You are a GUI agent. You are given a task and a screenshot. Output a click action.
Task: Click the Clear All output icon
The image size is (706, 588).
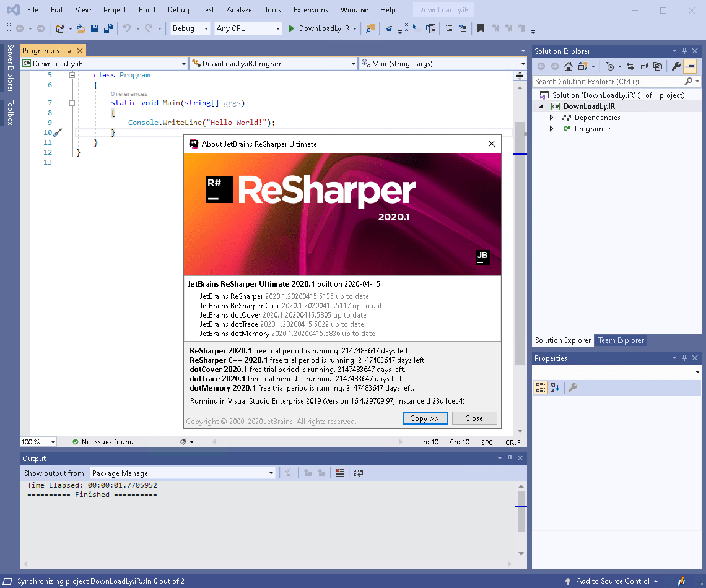point(339,472)
